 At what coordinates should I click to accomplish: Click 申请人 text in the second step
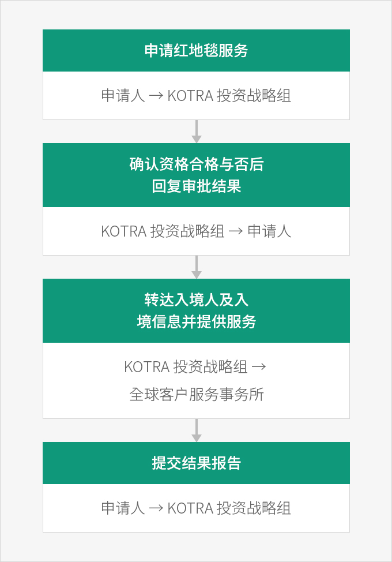269,231
